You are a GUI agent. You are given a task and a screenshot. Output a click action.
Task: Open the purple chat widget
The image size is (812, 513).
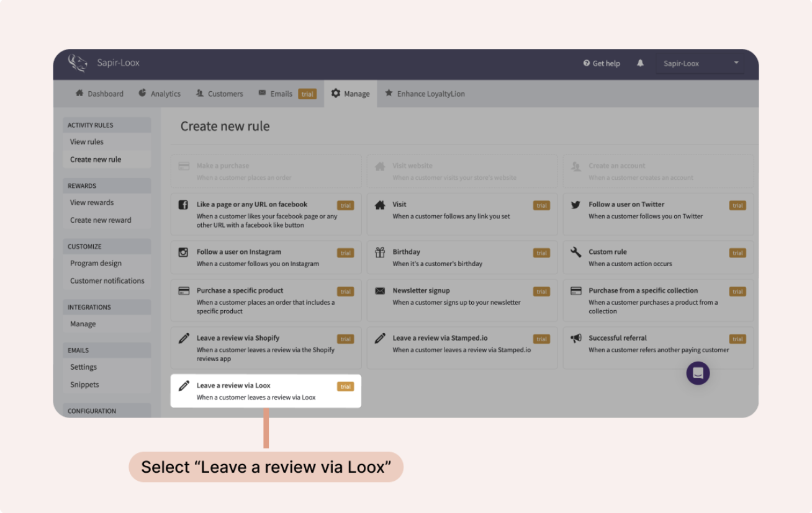(x=698, y=373)
